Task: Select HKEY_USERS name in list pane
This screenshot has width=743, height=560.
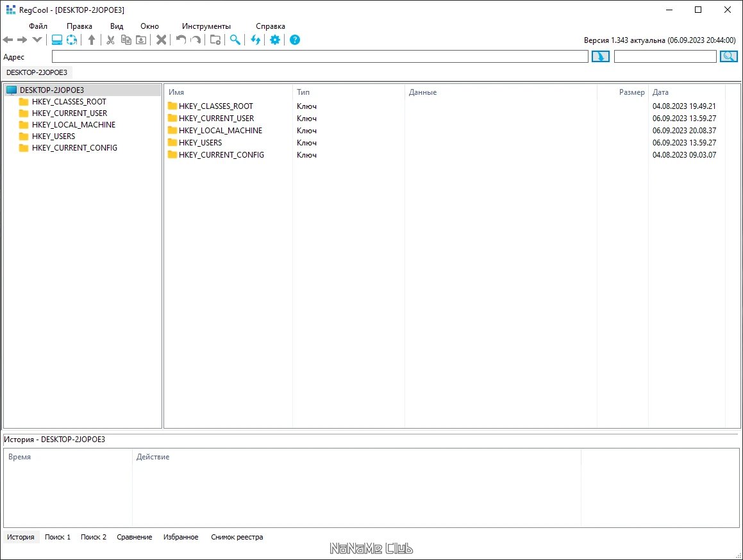Action: pyautogui.click(x=201, y=143)
